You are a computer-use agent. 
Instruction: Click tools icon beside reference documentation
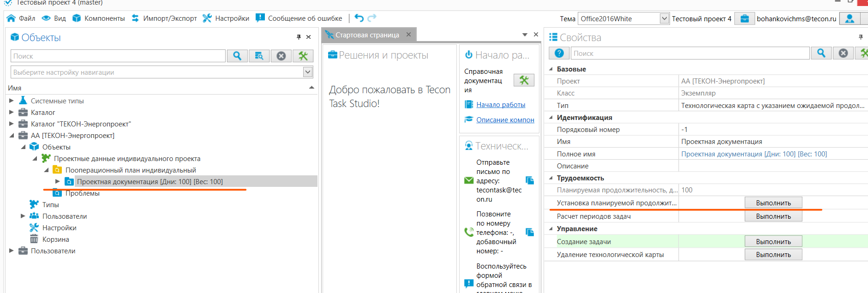coord(524,80)
